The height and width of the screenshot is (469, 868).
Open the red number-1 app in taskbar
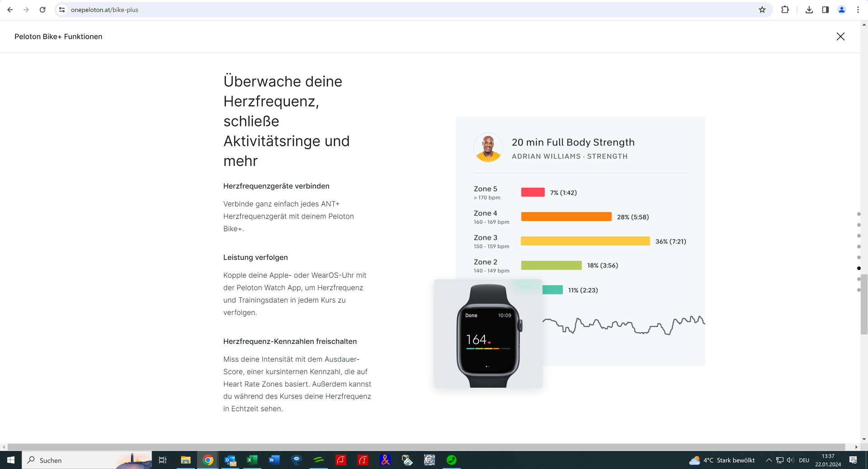click(x=363, y=460)
